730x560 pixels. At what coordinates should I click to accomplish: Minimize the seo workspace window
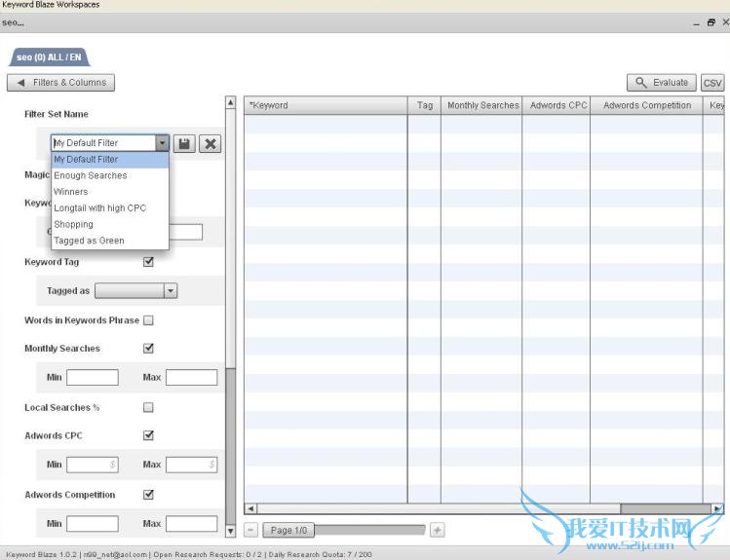pyautogui.click(x=697, y=23)
